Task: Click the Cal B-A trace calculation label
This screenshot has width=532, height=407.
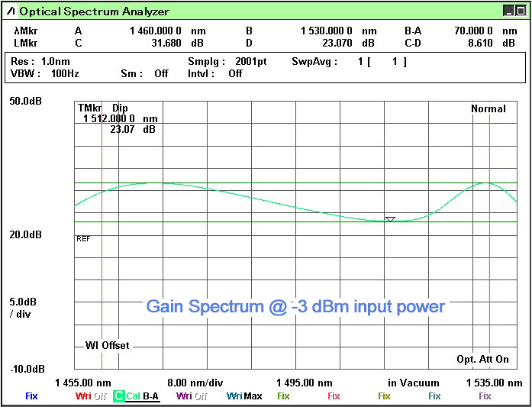Action: click(x=143, y=396)
